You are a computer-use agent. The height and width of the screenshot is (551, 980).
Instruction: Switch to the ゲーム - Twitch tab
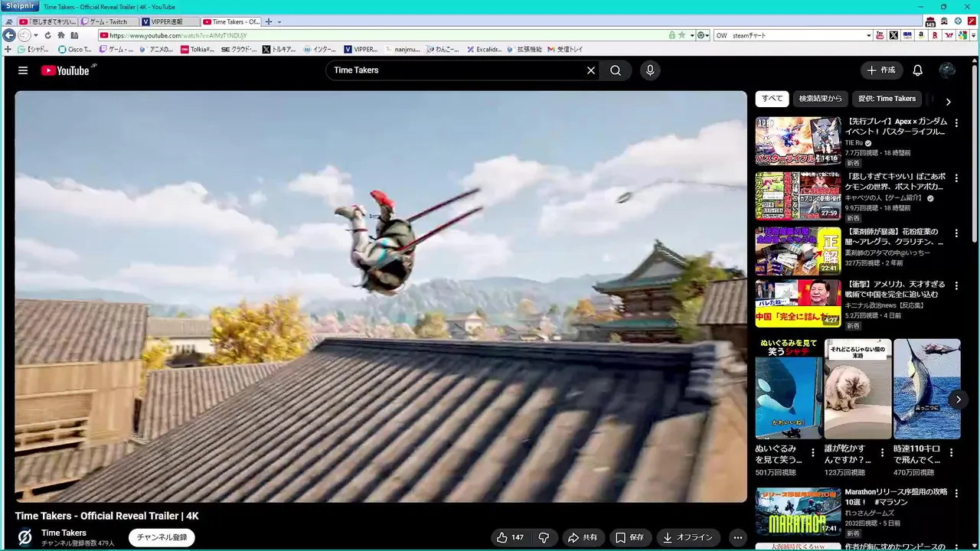pos(109,21)
